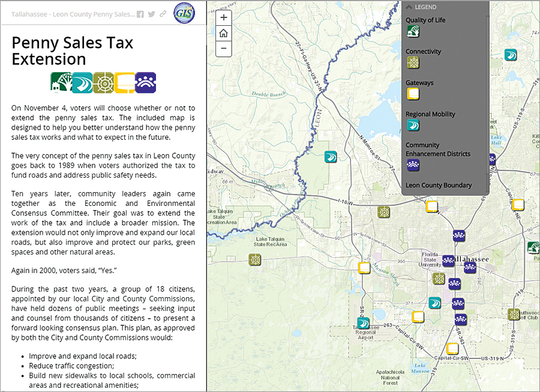The width and height of the screenshot is (540, 392).
Task: Click Connectivity marker near Lake Talquin State RecArea
Action: click(x=256, y=259)
